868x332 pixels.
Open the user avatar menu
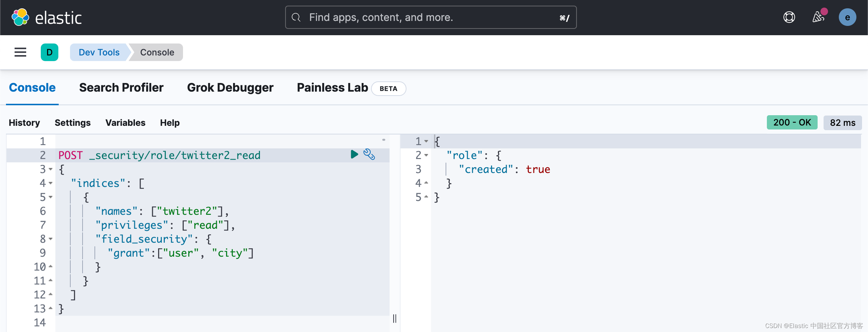847,17
